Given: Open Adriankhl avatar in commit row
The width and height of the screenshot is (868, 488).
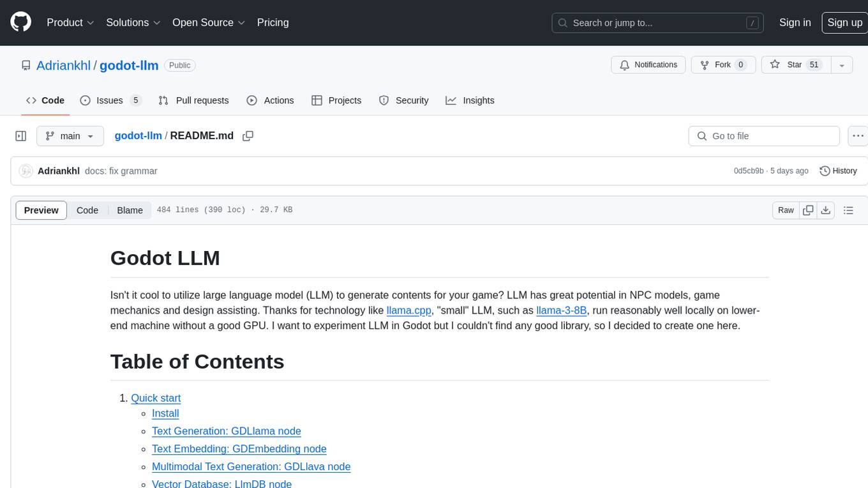Looking at the screenshot, I should [x=26, y=171].
